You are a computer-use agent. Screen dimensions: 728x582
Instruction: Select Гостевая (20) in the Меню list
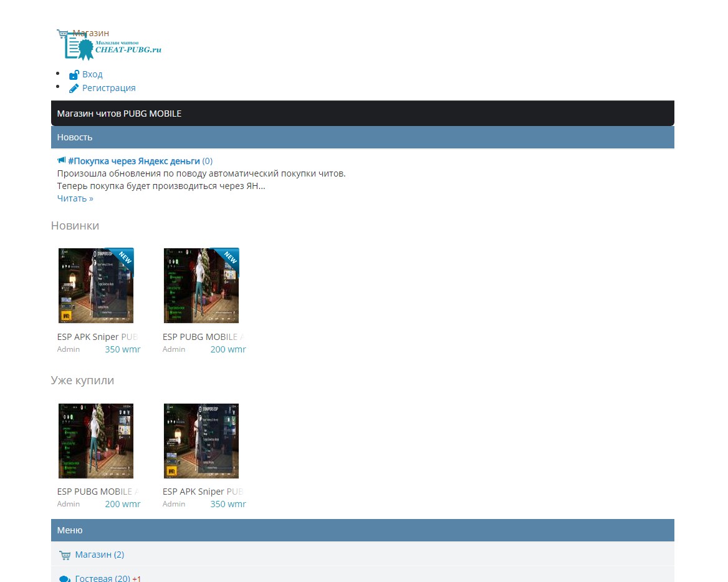(x=102, y=578)
